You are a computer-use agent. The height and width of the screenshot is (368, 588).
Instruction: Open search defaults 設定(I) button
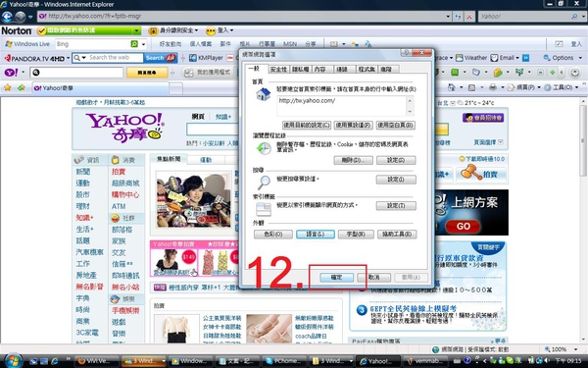point(396,180)
